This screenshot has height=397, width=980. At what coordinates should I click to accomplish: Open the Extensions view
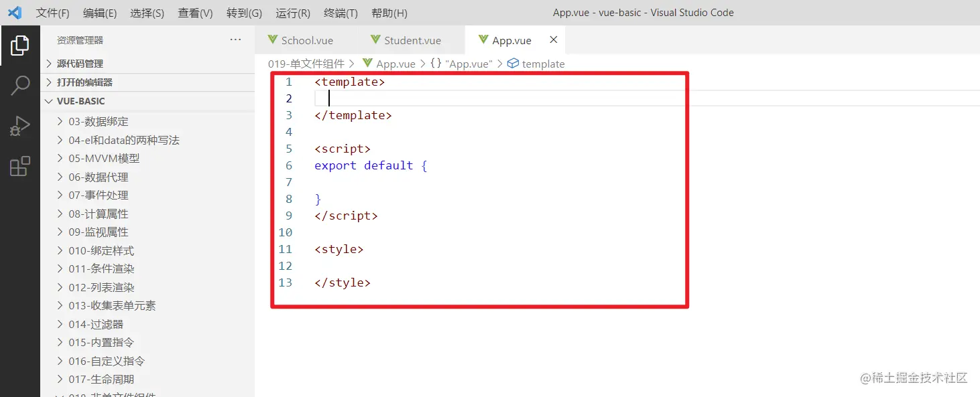(20, 166)
